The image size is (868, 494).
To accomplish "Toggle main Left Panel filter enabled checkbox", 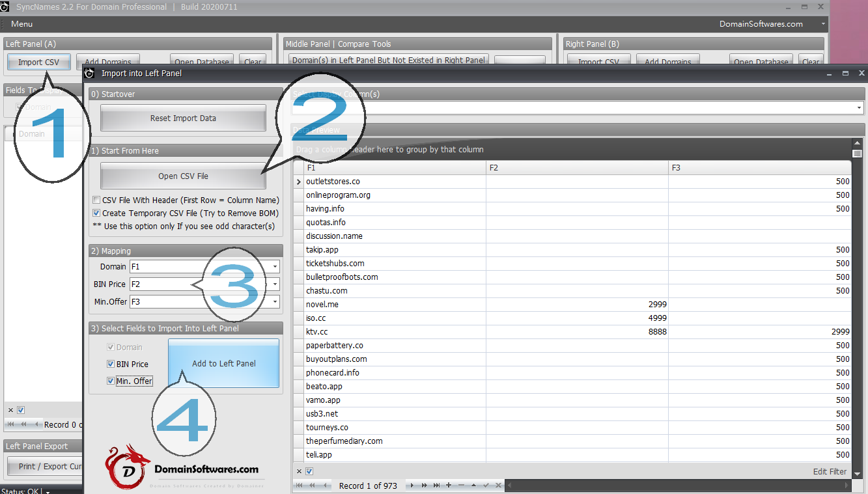I will (21, 410).
